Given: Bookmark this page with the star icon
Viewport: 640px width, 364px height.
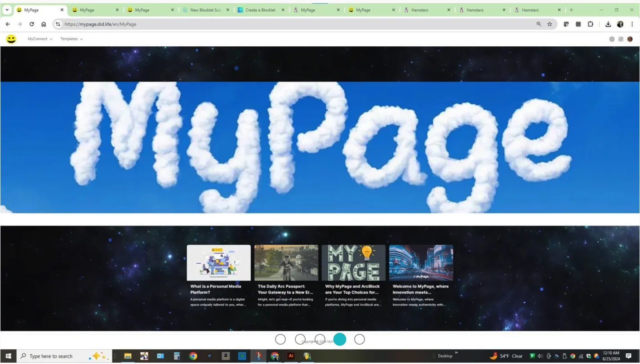Looking at the screenshot, I should tap(549, 24).
